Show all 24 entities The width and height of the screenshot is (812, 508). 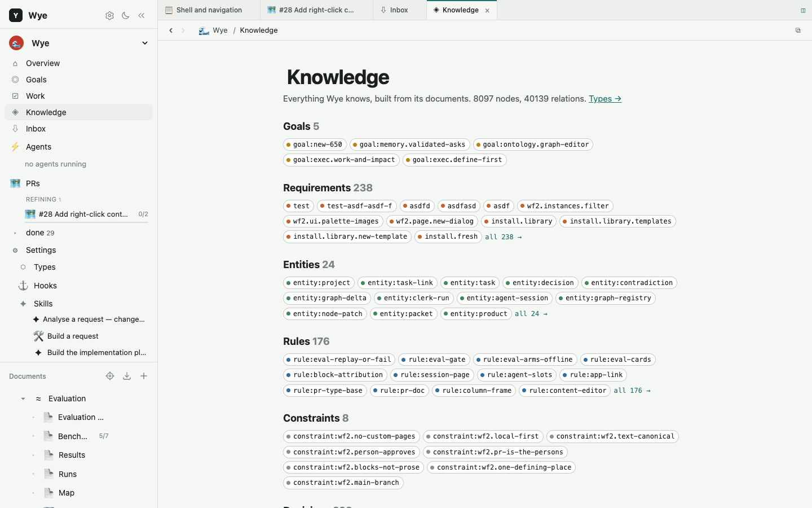(531, 314)
